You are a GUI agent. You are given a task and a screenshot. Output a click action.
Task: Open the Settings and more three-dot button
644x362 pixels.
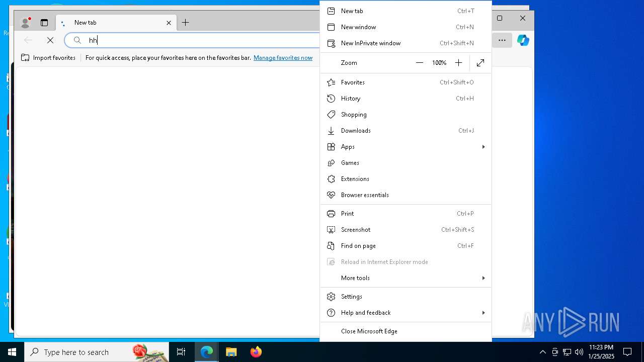pos(502,40)
